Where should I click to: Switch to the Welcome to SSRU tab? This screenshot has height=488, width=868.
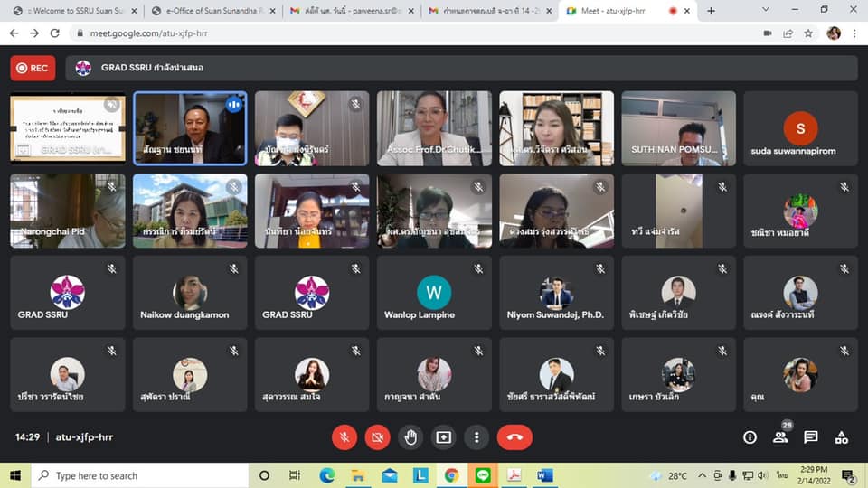[x=74, y=11]
